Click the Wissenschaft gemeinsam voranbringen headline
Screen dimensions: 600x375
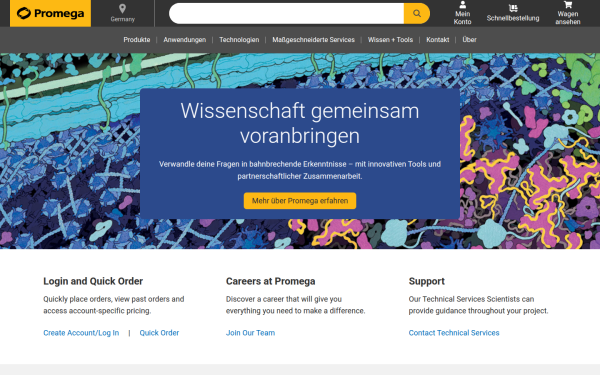point(300,123)
